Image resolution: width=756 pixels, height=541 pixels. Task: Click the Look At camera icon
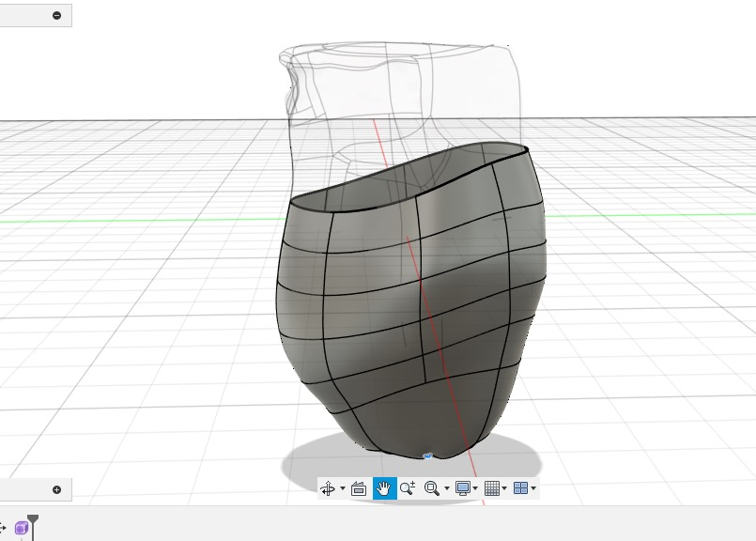[359, 488]
